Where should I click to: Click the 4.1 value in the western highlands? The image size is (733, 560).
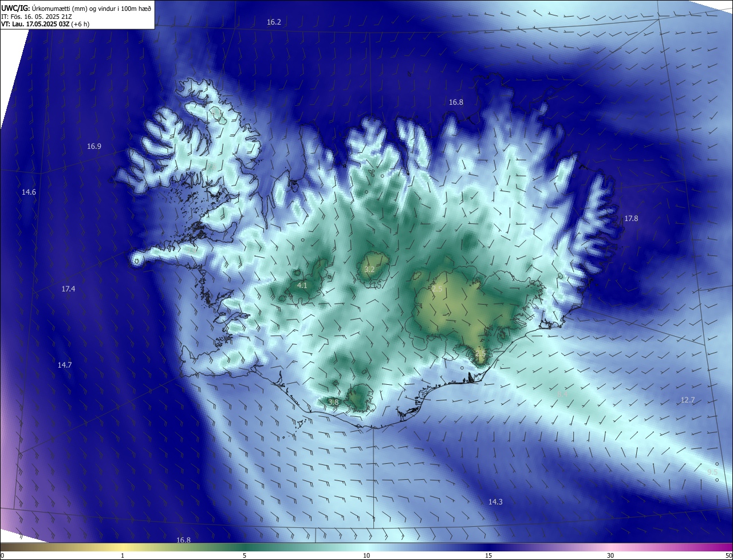[302, 285]
